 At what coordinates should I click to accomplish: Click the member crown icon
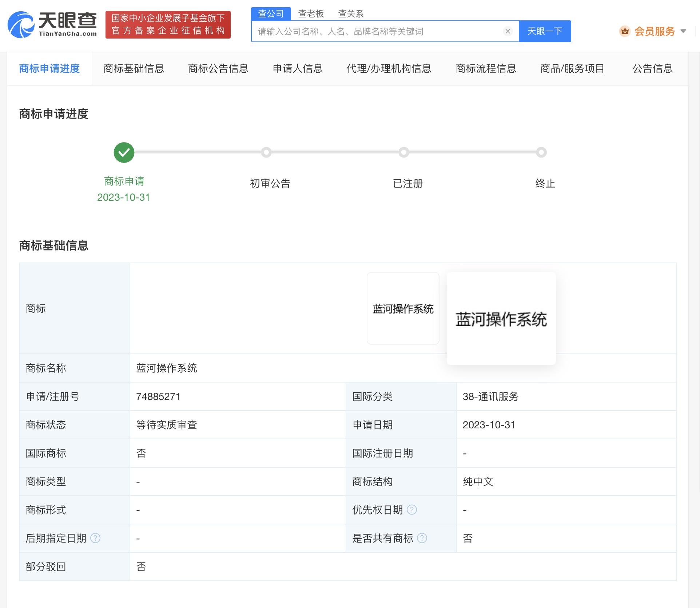pos(625,31)
